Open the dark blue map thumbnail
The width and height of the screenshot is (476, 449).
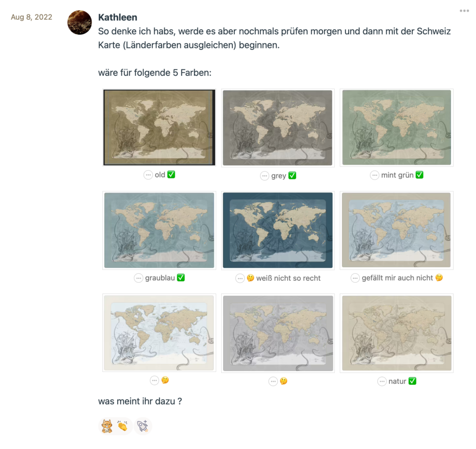pos(278,231)
